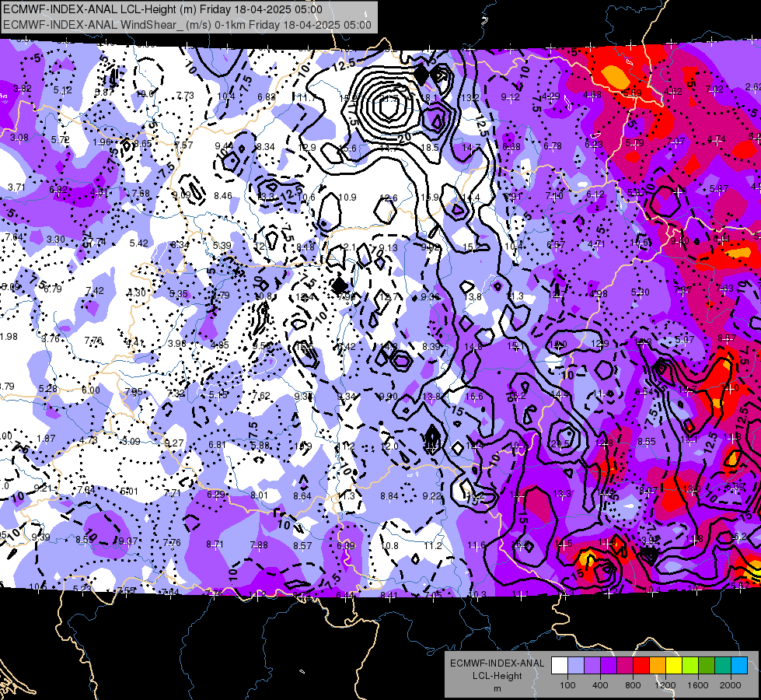Viewport: 761px width, 700px height.
Task: Click the ECMWF-INDEX-ANAL legend heading
Action: 497,663
